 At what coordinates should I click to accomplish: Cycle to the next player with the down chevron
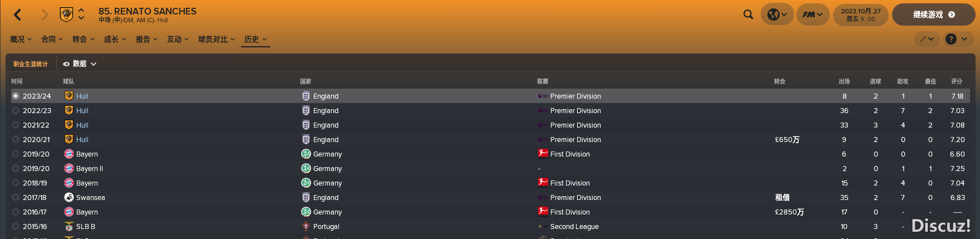[x=81, y=18]
